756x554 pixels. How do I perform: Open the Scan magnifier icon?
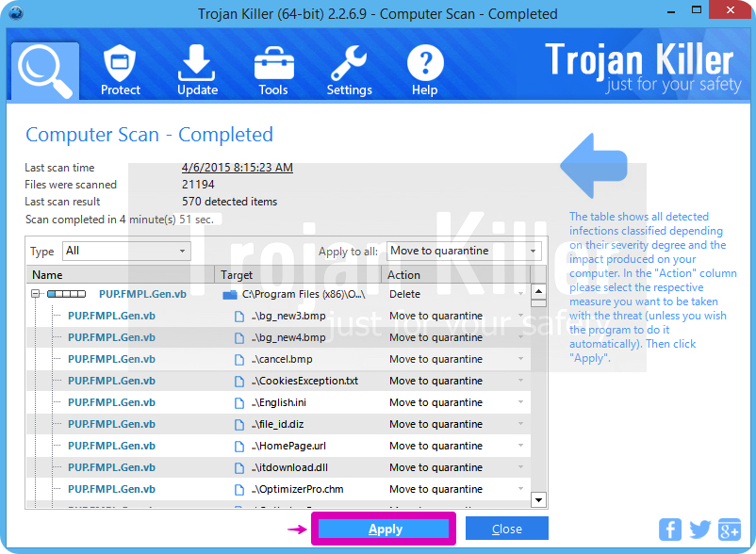46,71
